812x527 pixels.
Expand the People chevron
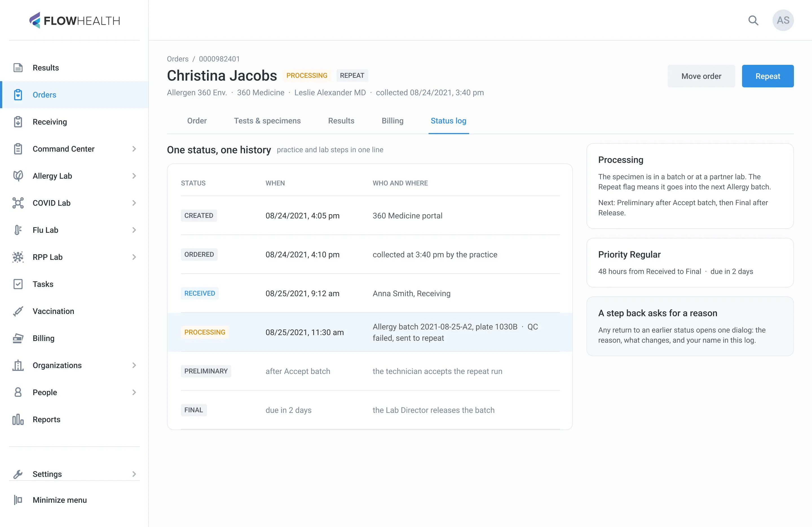coord(134,392)
